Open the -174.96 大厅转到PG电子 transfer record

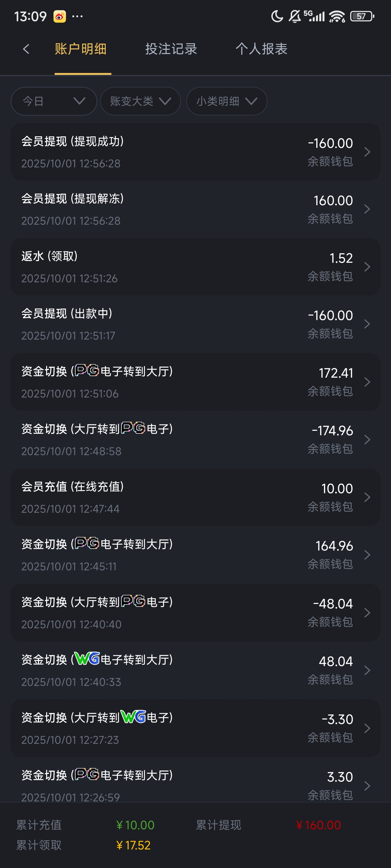tap(195, 439)
